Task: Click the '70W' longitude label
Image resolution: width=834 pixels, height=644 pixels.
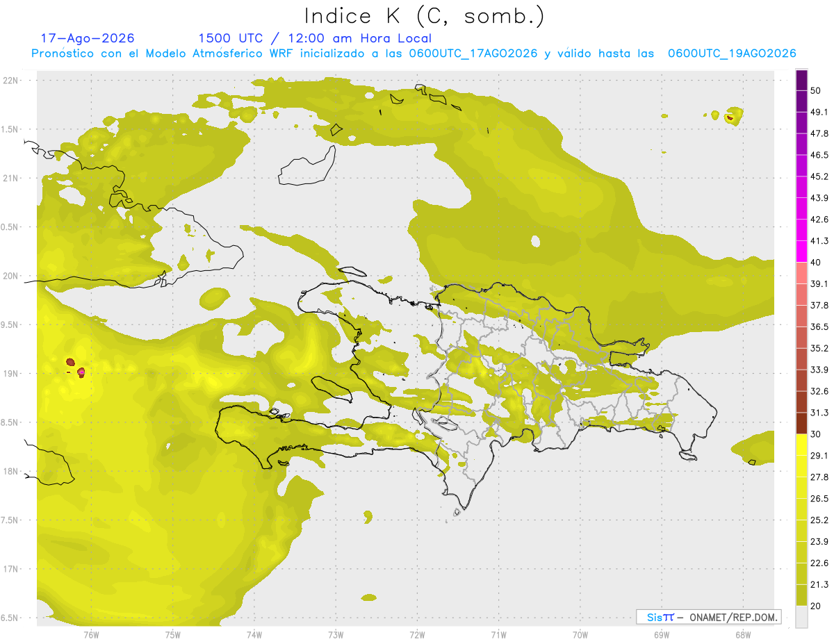Action: click(580, 635)
